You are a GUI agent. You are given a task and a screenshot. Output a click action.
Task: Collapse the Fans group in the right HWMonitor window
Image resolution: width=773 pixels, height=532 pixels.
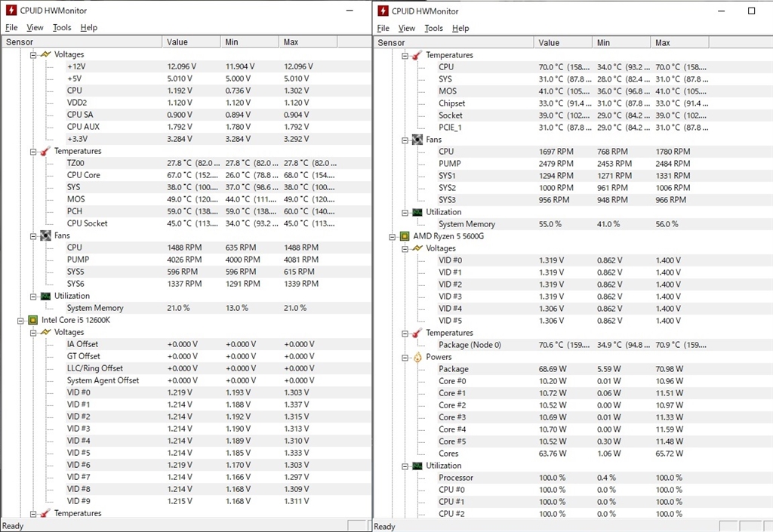[405, 140]
